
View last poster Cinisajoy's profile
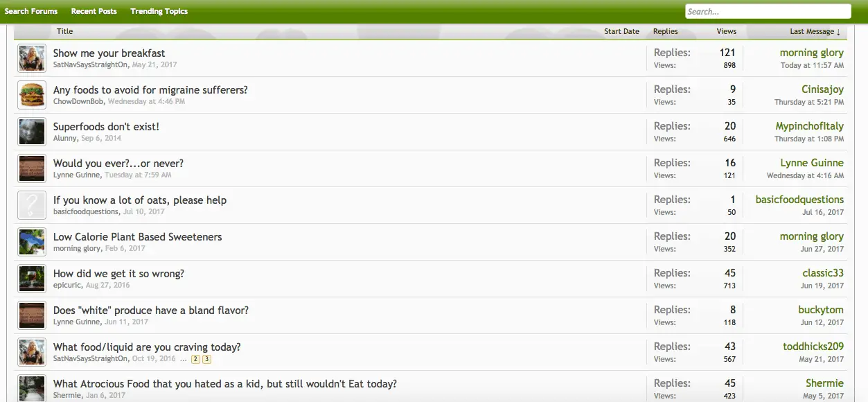(x=822, y=89)
